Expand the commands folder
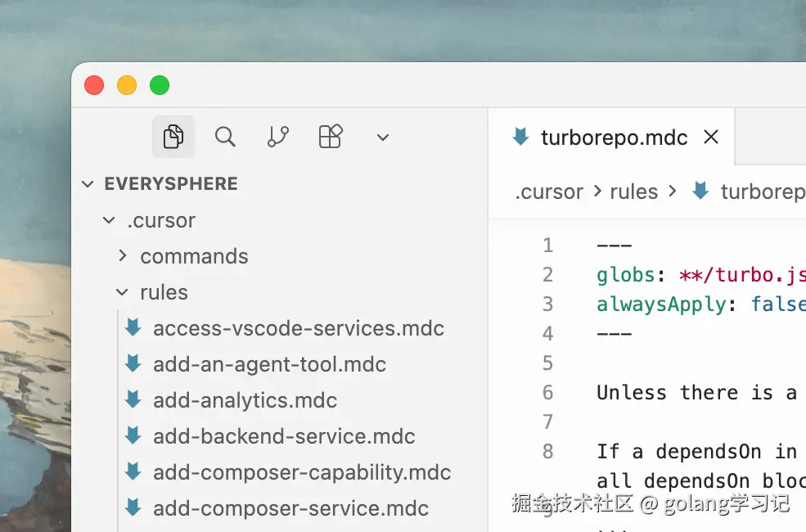This screenshot has height=532, width=806. [123, 256]
